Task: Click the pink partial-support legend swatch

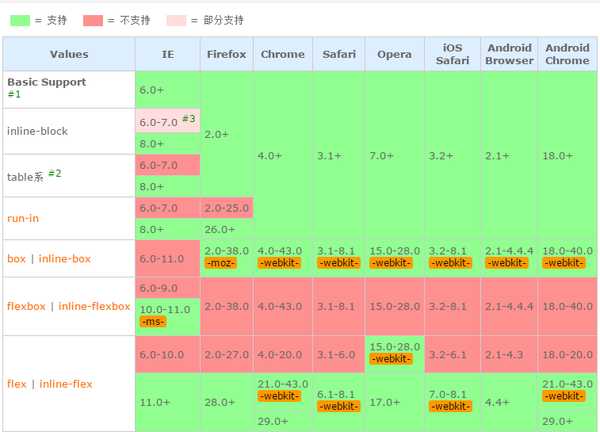Action: click(176, 21)
